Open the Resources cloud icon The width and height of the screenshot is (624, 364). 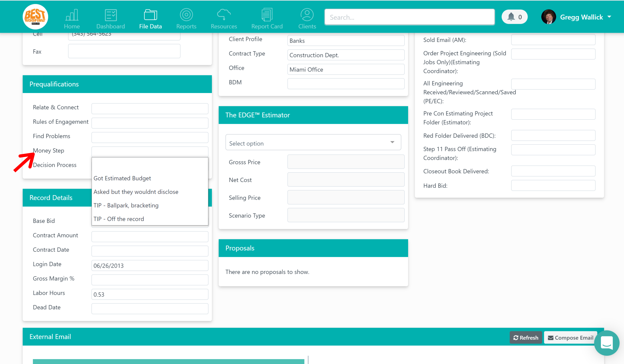224,15
